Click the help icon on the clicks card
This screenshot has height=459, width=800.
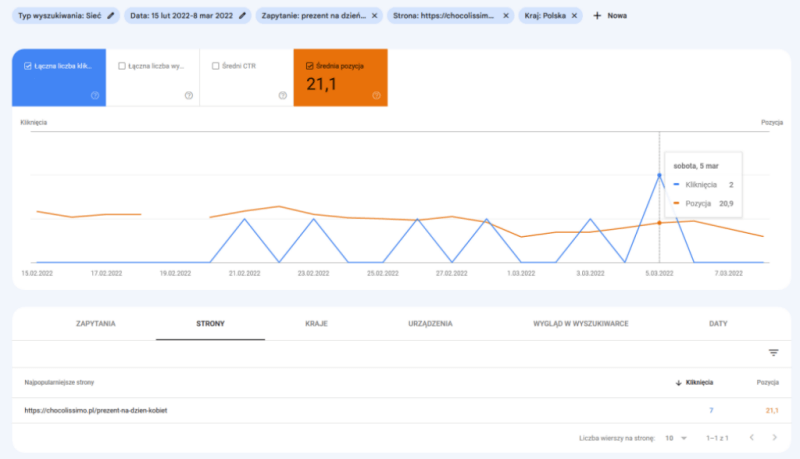pyautogui.click(x=94, y=95)
